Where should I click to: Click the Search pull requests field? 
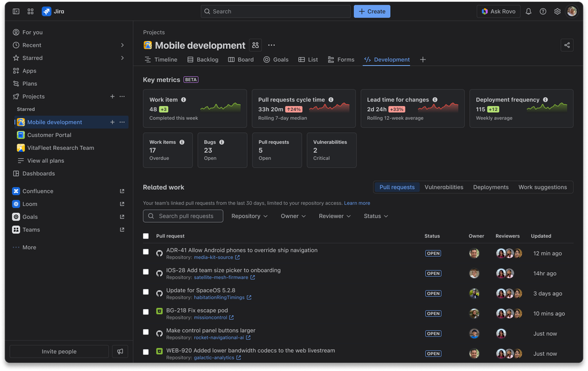pos(182,216)
